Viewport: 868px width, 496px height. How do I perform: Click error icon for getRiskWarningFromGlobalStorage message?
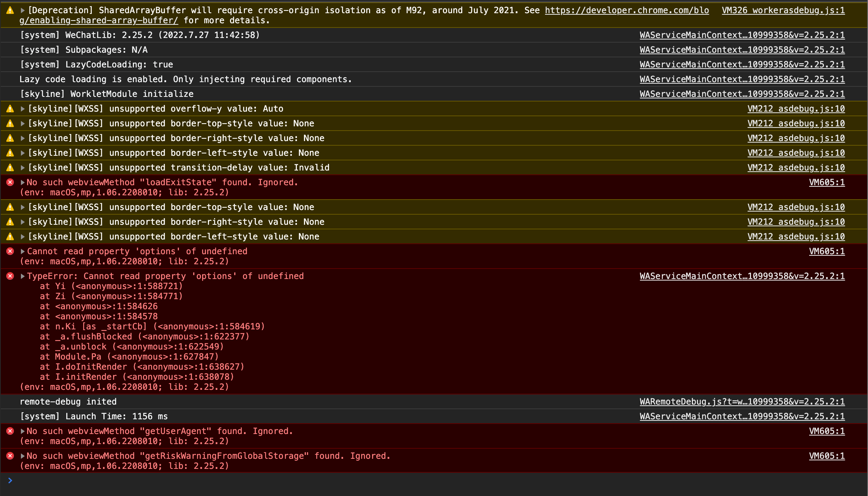pos(10,456)
